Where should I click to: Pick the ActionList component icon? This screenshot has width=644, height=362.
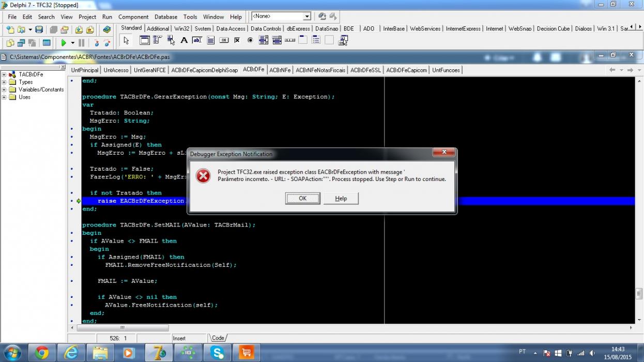[x=343, y=40]
